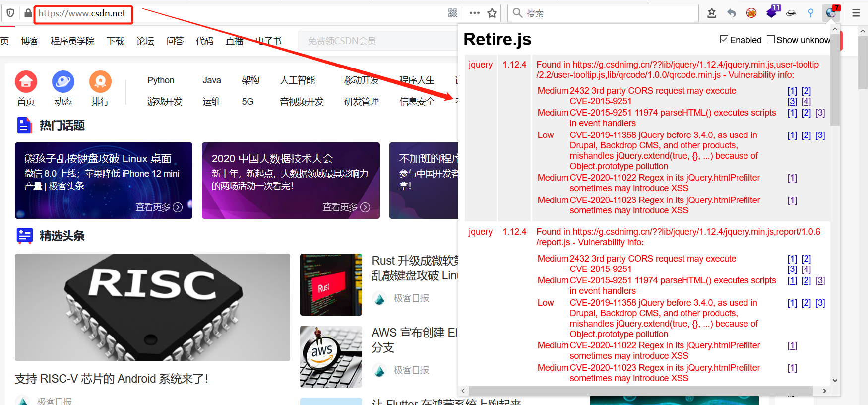Bookmark this page with star icon
This screenshot has width=868, height=405.
492,13
